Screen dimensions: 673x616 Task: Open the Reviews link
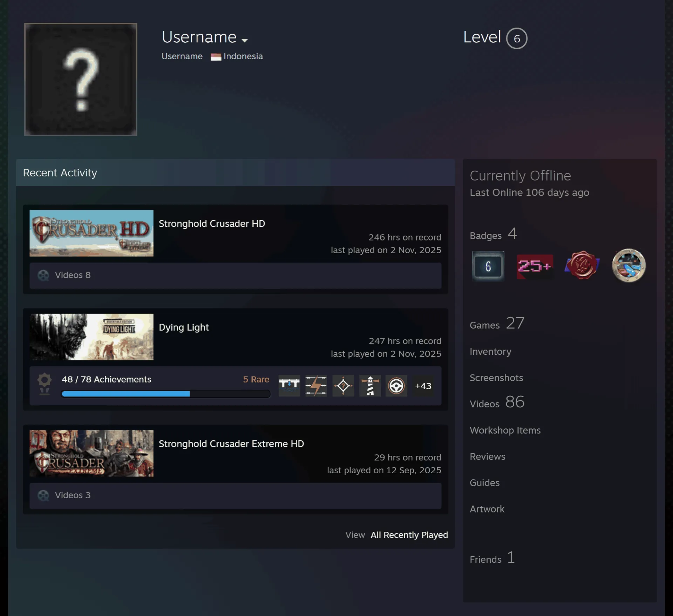[x=487, y=457]
